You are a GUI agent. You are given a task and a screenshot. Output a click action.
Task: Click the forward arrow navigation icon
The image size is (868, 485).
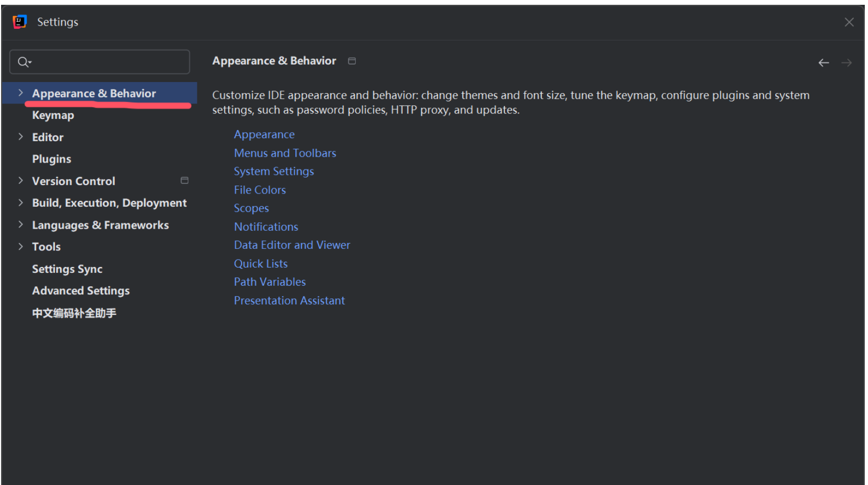pos(847,62)
